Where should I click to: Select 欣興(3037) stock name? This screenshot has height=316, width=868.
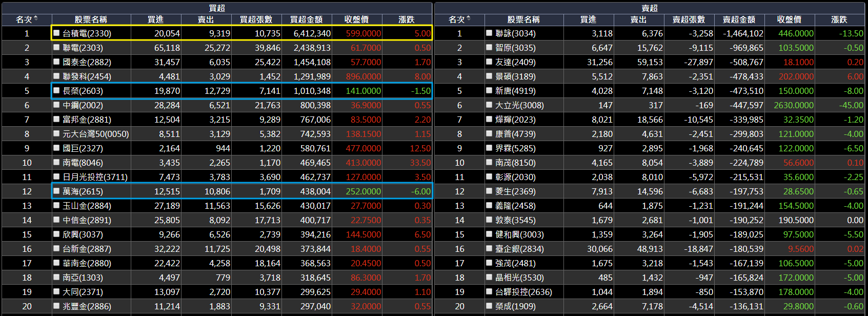[83, 234]
